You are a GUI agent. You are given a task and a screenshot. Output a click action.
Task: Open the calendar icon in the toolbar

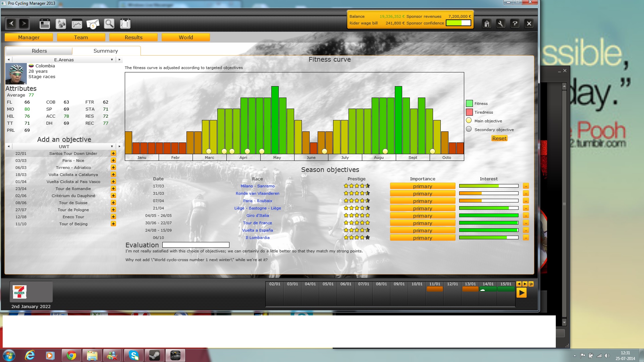45,24
